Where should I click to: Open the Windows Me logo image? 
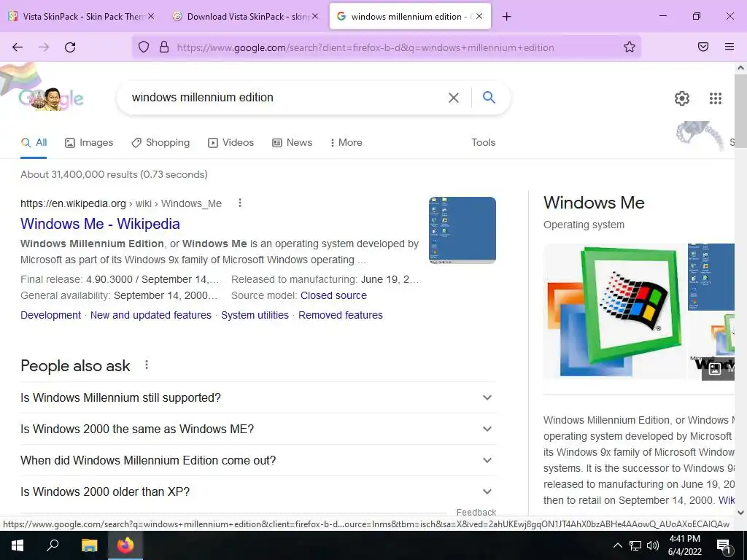coord(614,311)
